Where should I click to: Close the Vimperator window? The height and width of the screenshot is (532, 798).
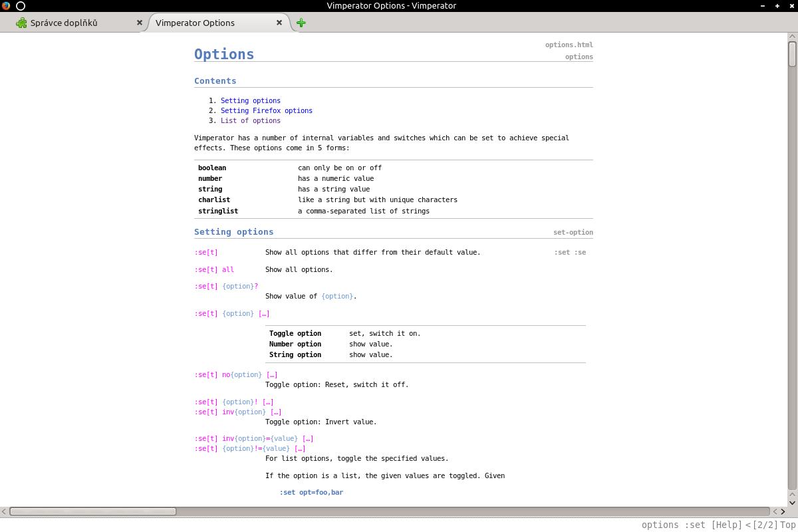(x=791, y=6)
